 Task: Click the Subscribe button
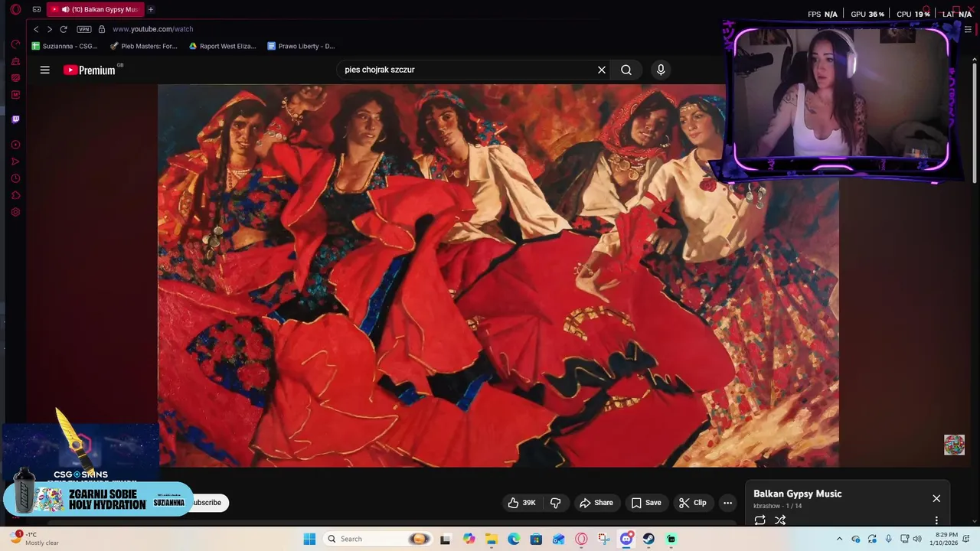pos(207,503)
